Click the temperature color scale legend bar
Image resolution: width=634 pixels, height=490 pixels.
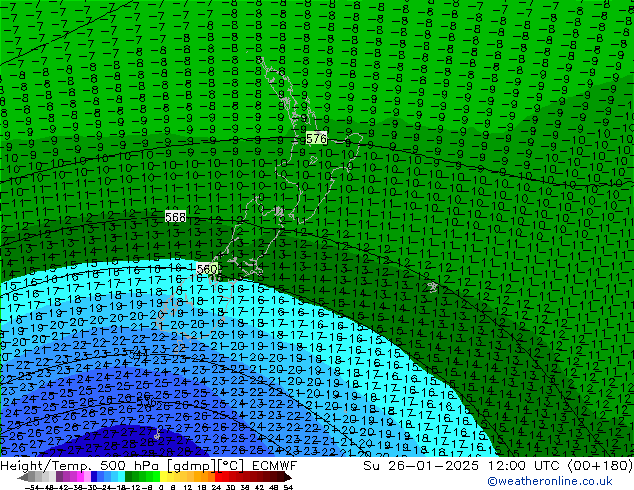tap(155, 477)
